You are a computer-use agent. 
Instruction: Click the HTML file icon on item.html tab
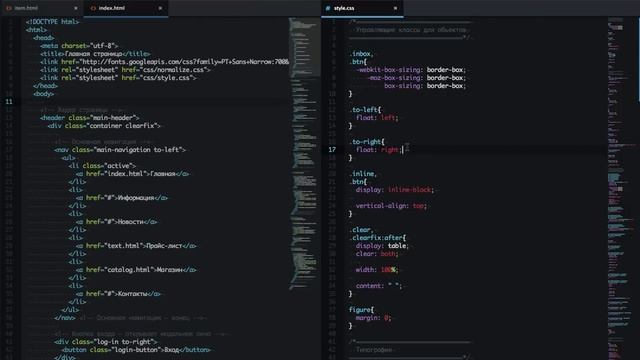click(9, 8)
